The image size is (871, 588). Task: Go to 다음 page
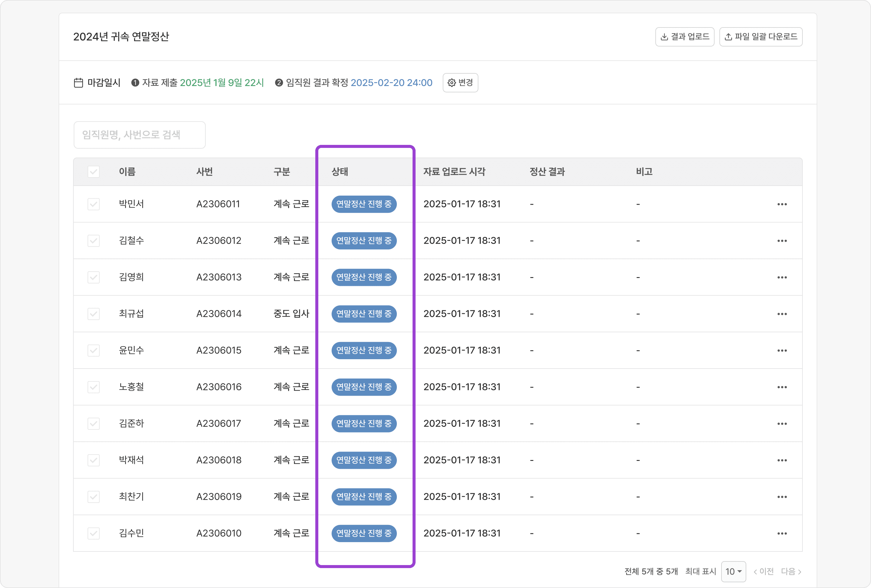coord(791,571)
